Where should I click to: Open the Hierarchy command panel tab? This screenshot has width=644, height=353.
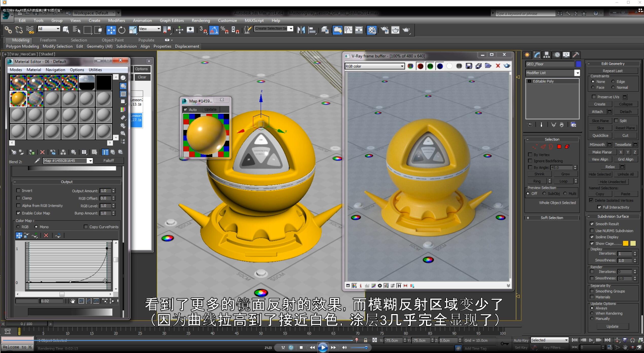tap(547, 55)
